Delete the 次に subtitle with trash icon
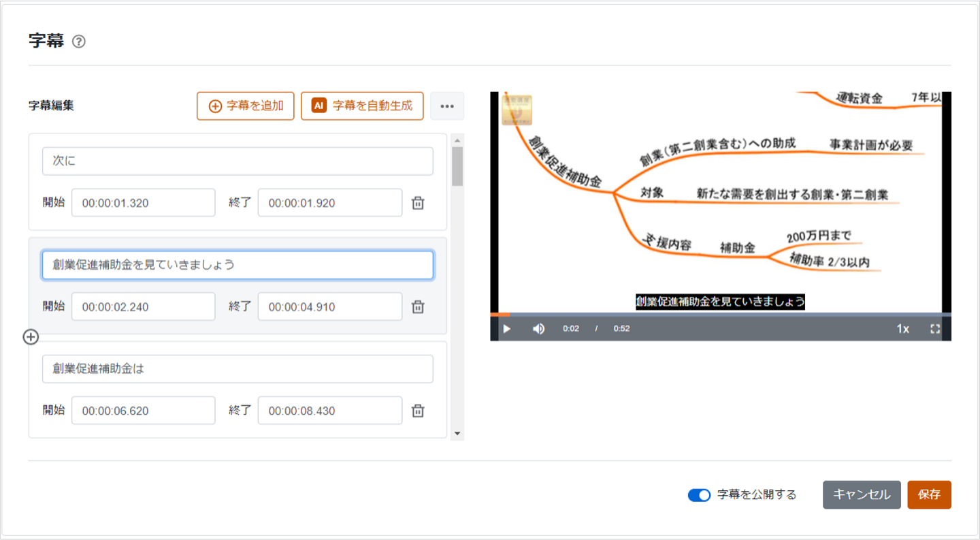This screenshot has width=980, height=540. 419,203
